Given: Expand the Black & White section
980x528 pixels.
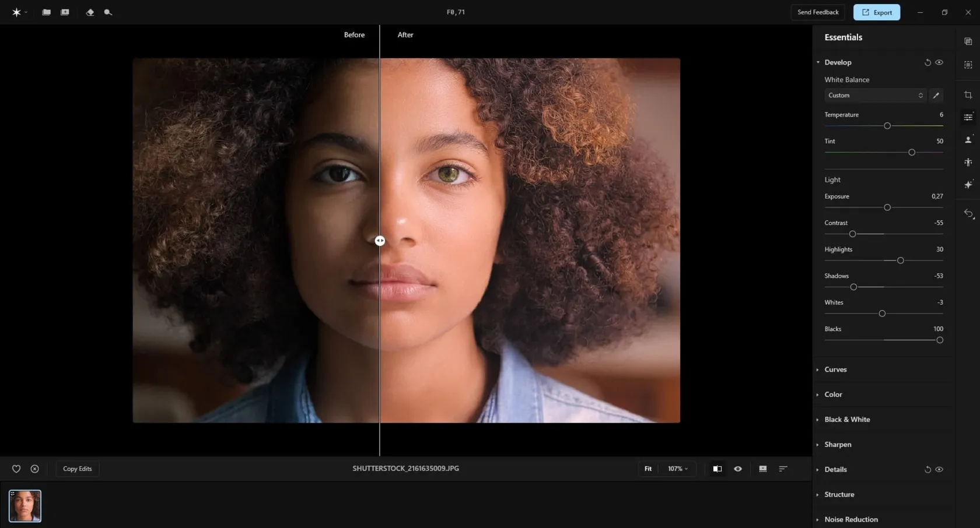Looking at the screenshot, I should click(847, 420).
